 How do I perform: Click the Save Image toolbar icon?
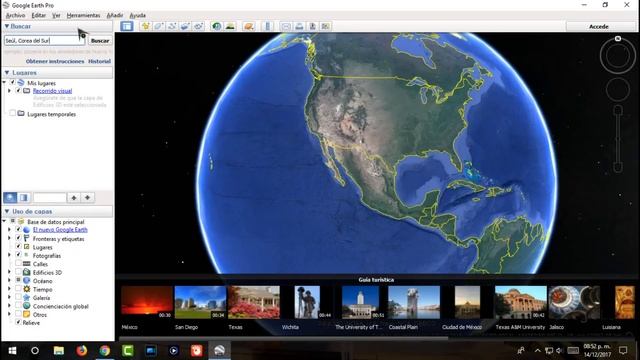312,26
